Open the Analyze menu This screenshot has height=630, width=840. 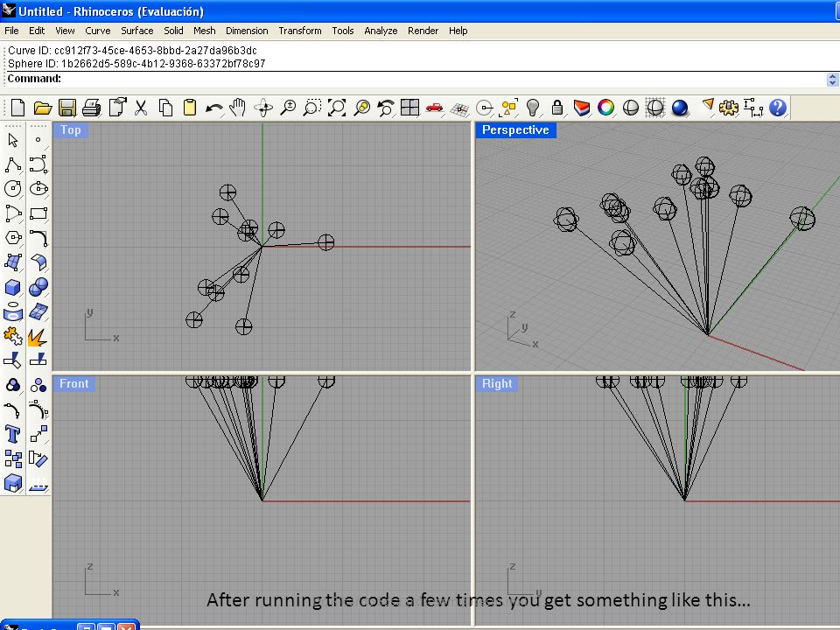tap(381, 31)
